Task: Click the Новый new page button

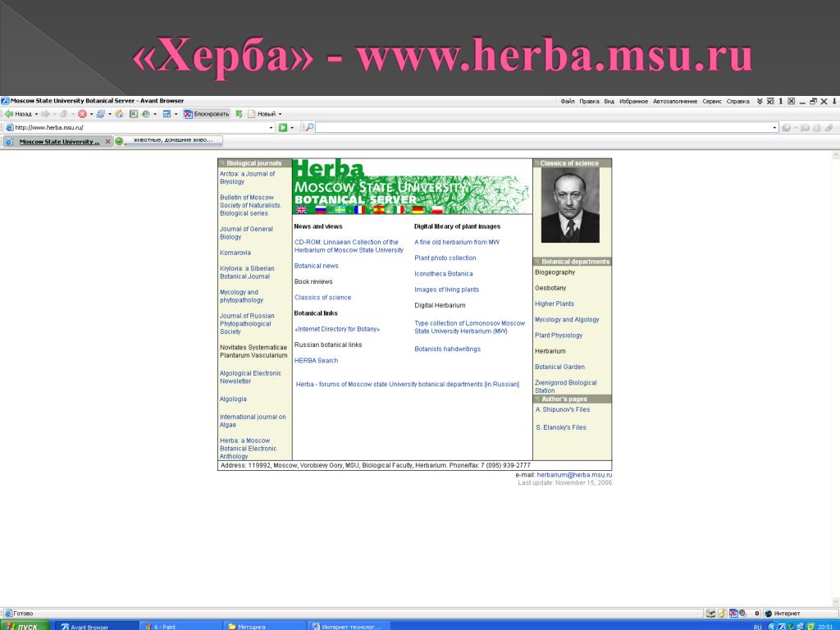Action: coord(262,113)
